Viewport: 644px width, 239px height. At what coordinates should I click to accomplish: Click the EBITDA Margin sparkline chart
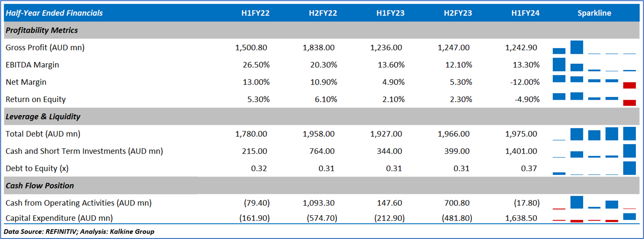(594, 65)
